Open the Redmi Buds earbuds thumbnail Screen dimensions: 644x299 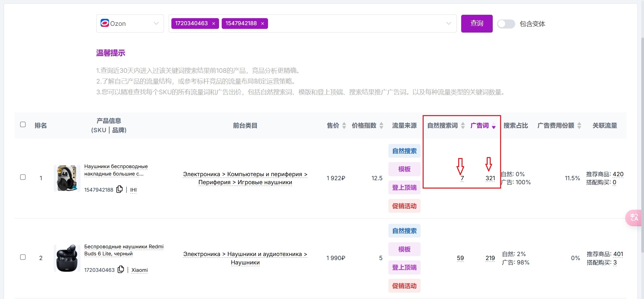(67, 258)
